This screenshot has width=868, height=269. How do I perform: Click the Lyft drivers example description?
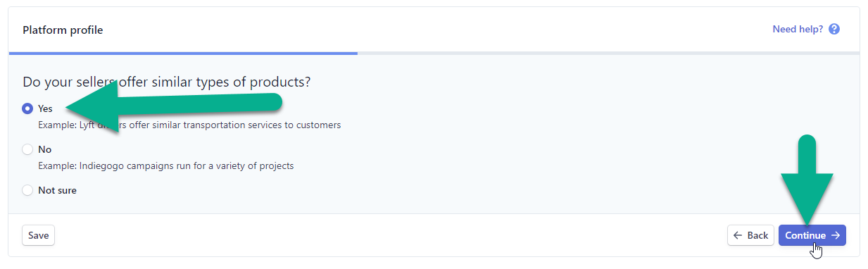tap(189, 125)
